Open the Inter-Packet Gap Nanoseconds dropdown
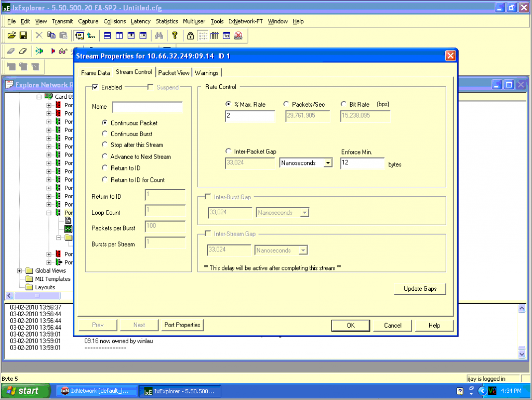Viewport: 532px width, 400px height. pos(327,163)
